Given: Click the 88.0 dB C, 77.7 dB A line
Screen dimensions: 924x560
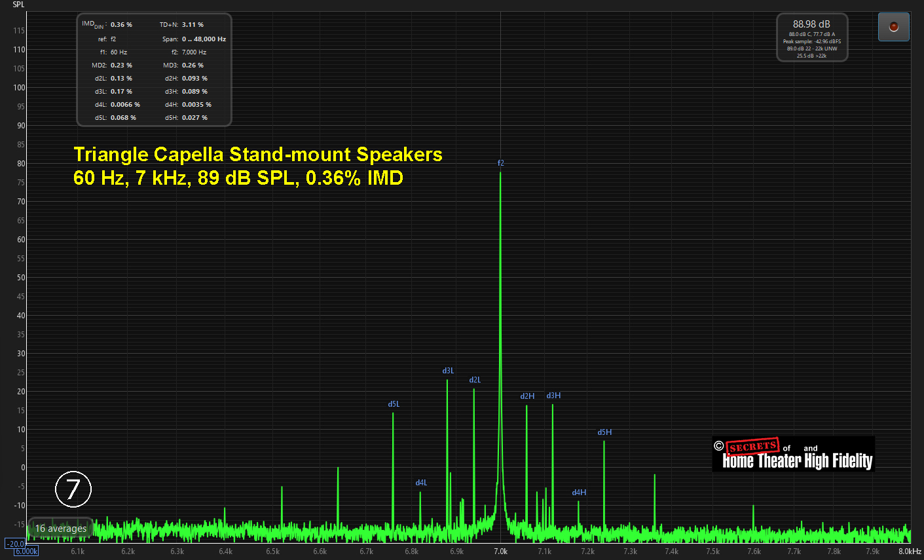Looking at the screenshot, I should click(x=811, y=34).
